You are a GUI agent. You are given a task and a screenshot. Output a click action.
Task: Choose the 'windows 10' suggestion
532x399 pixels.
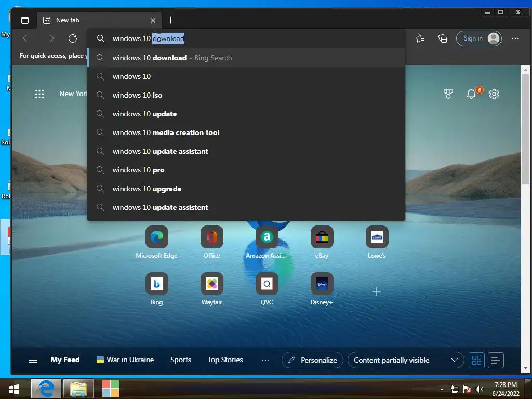(246, 76)
